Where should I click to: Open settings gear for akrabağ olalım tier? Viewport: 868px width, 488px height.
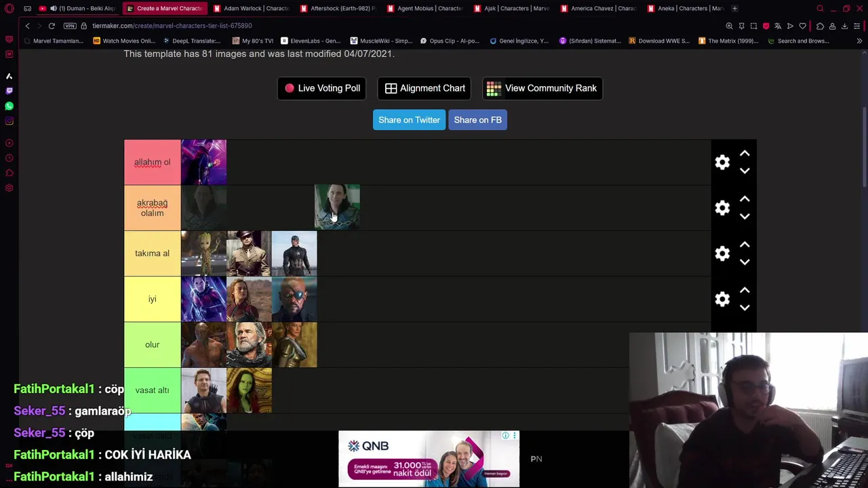pyautogui.click(x=722, y=208)
